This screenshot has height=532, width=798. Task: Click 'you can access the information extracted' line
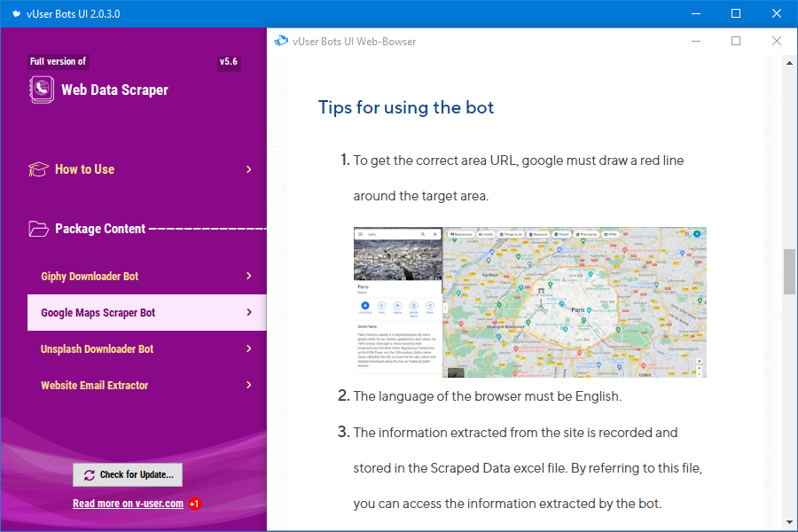507,504
